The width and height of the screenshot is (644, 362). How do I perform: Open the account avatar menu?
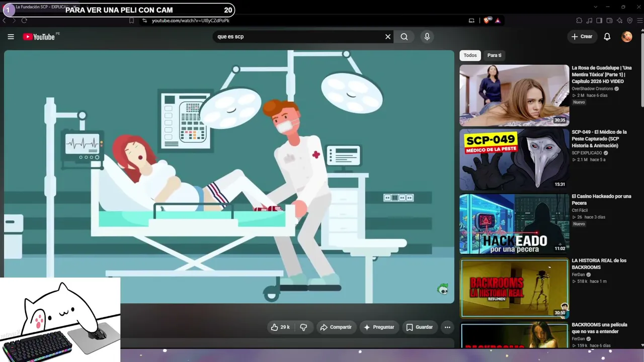click(x=626, y=37)
